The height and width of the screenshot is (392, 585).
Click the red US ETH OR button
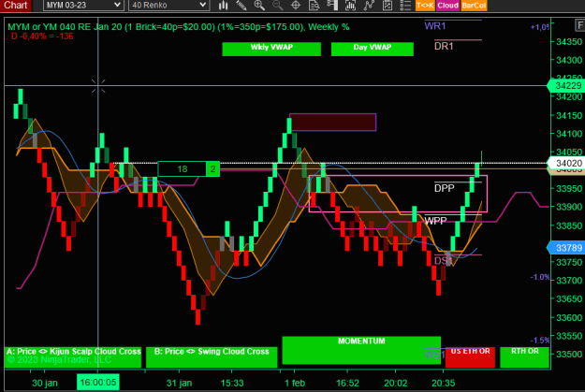pos(470,357)
